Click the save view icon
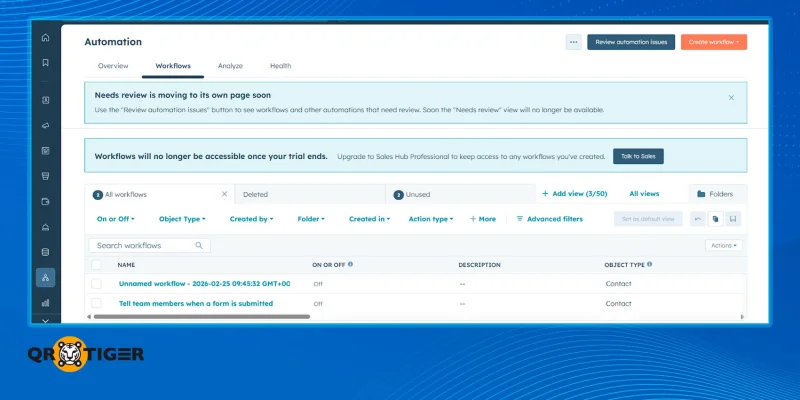This screenshot has height=400, width=800. pyautogui.click(x=733, y=219)
